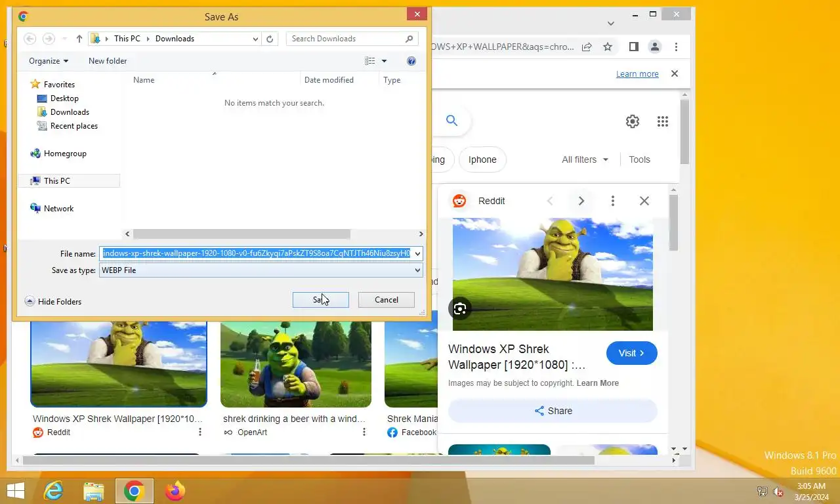
Task: Open the Save as type dropdown
Action: pos(261,270)
